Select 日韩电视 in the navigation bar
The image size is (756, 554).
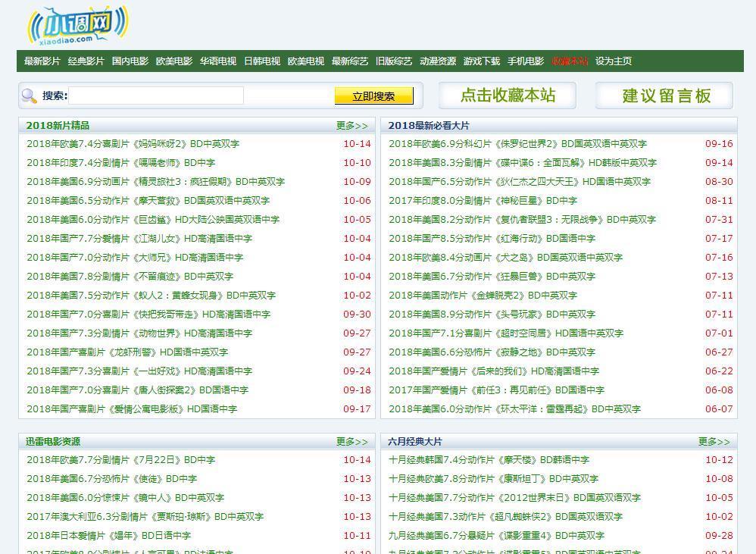point(261,61)
